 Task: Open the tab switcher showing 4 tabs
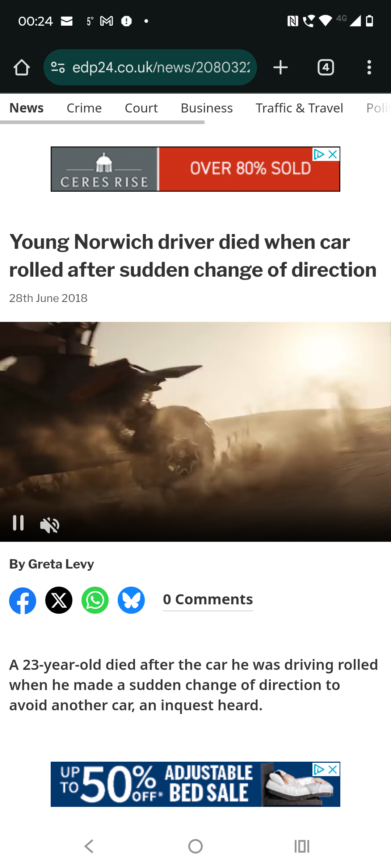tap(326, 68)
